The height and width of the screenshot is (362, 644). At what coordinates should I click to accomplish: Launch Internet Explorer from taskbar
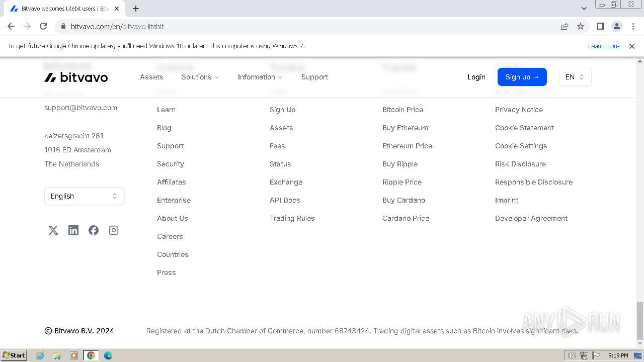coord(40,355)
